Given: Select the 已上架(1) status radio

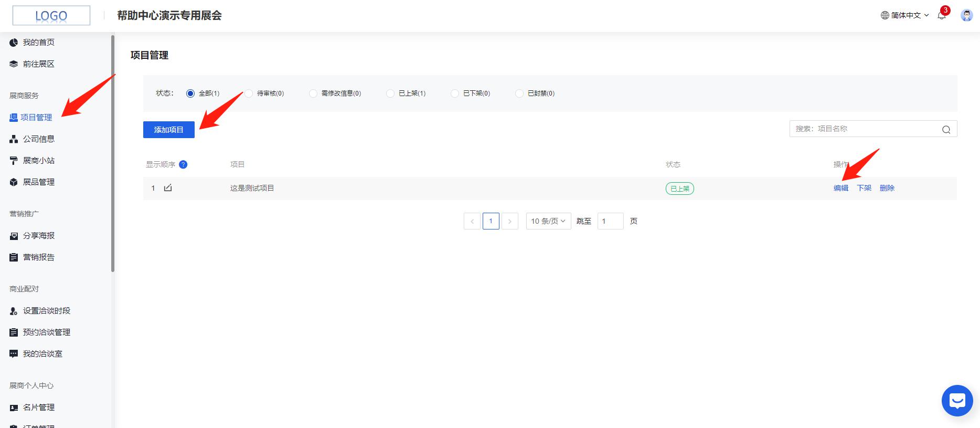Looking at the screenshot, I should click(x=390, y=93).
